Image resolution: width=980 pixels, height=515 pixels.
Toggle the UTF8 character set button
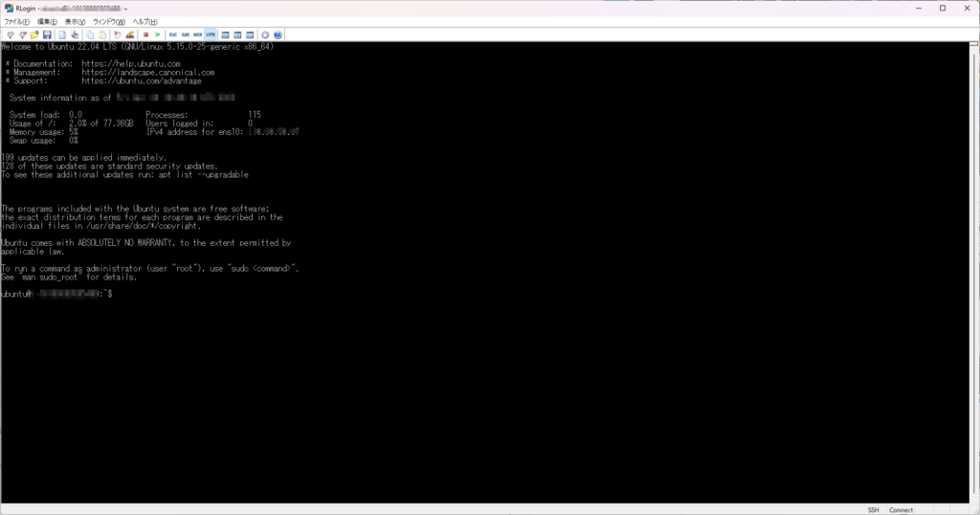[210, 35]
